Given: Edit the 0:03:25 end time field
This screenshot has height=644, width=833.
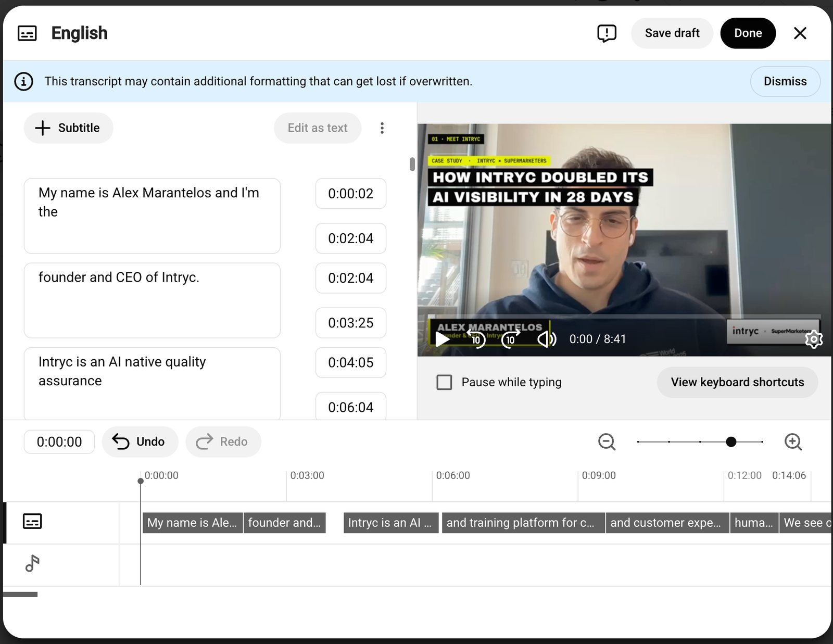Looking at the screenshot, I should [351, 323].
